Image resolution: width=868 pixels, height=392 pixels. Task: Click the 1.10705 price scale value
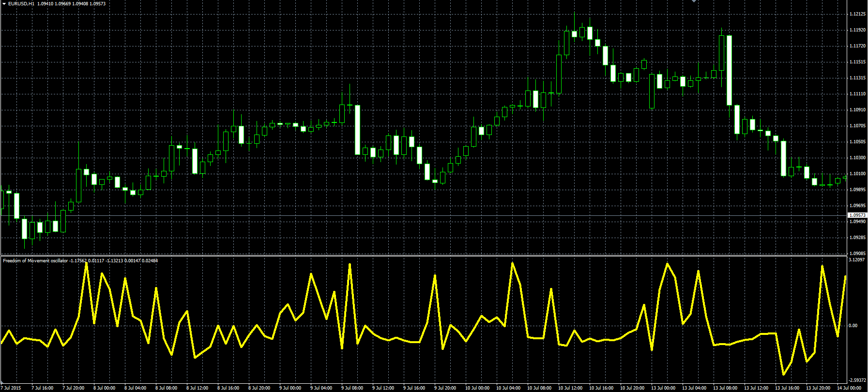(857, 126)
